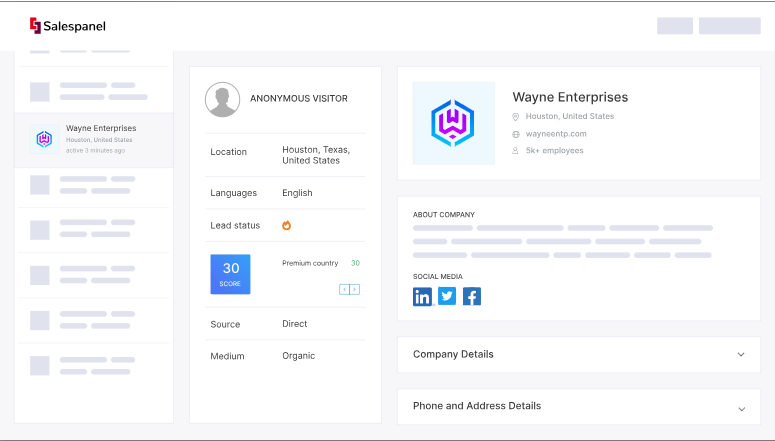Viewport: 775px width, 441px height.
Task: Go to previous score detail arrow
Action: [344, 289]
